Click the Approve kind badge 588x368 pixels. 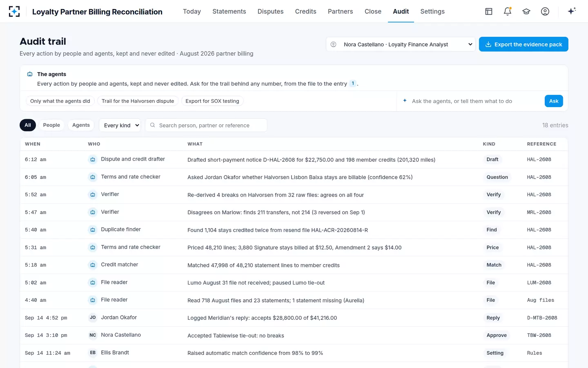pyautogui.click(x=497, y=335)
